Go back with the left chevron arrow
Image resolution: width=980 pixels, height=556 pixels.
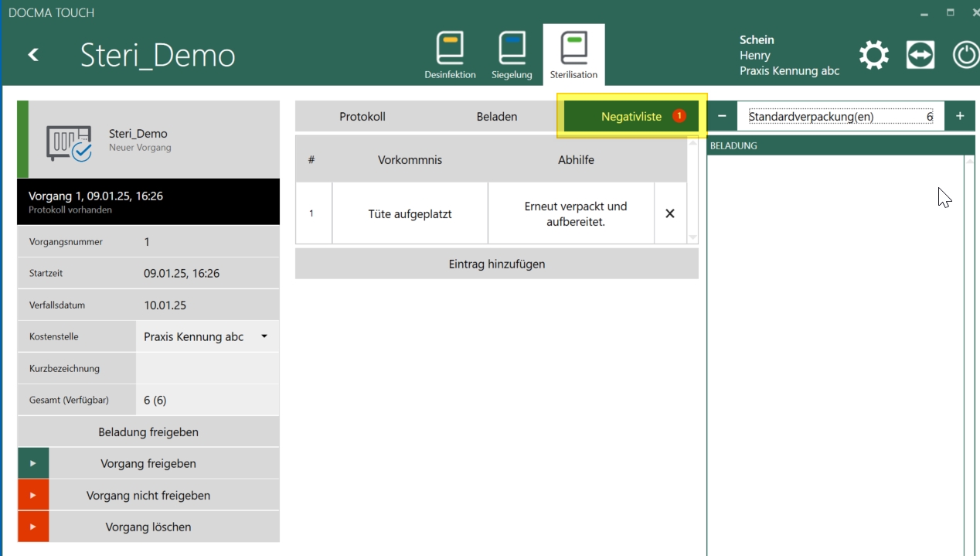point(33,54)
